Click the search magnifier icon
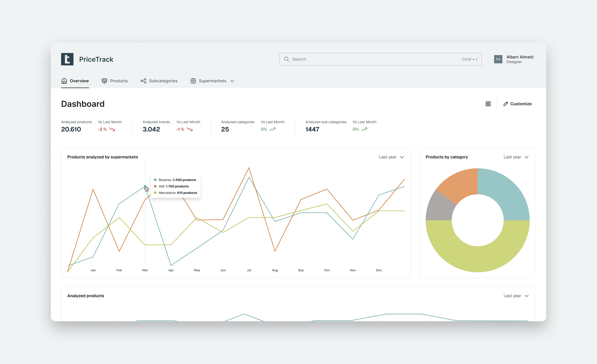Screen dimensions: 597x364 point(286,59)
